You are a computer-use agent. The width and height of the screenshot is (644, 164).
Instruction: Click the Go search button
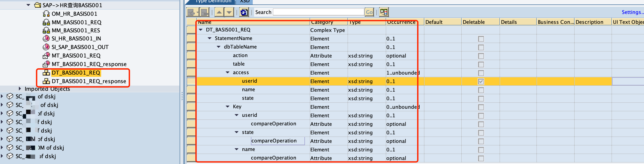(x=369, y=12)
